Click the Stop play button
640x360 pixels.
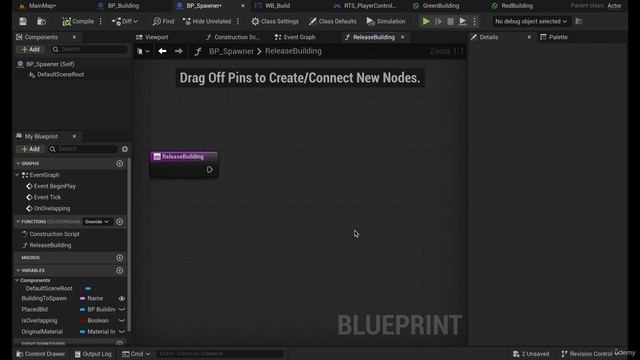tap(450, 21)
